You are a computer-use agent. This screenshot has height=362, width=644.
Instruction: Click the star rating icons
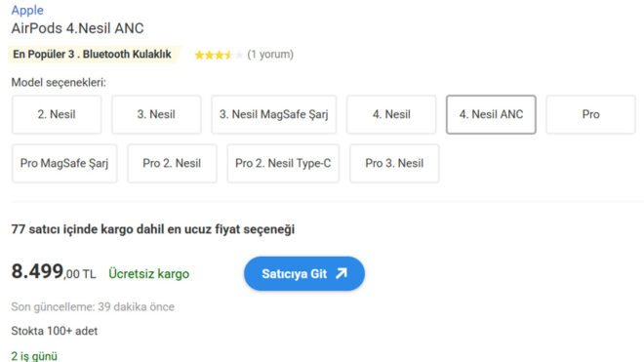point(219,55)
